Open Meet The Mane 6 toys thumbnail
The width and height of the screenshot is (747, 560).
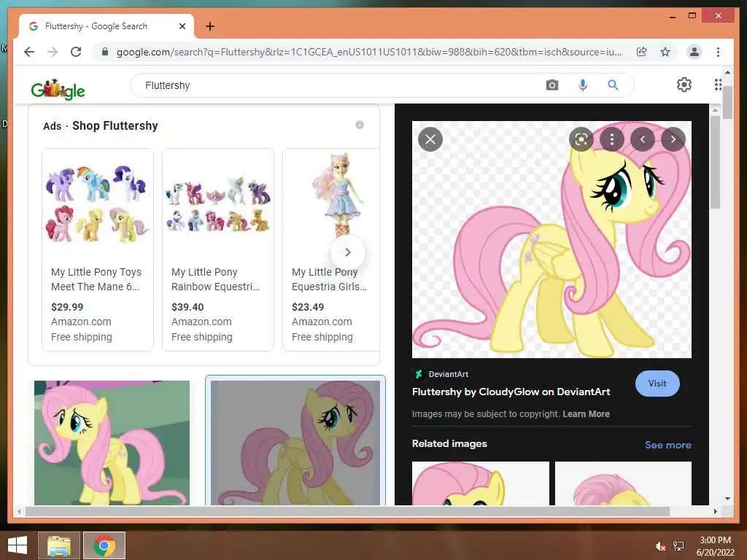98,203
